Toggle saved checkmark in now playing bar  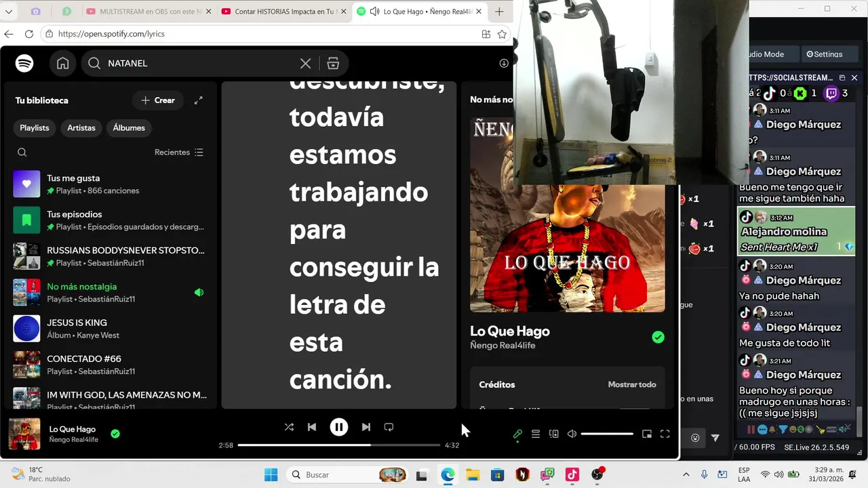pyautogui.click(x=115, y=434)
